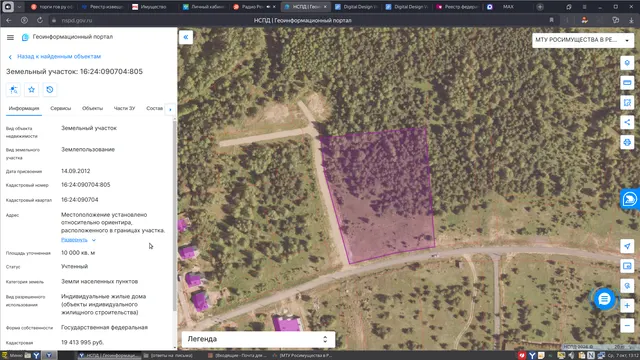Click the area value 10 000 кв. м
The height and width of the screenshot is (360, 640).
[78, 253]
